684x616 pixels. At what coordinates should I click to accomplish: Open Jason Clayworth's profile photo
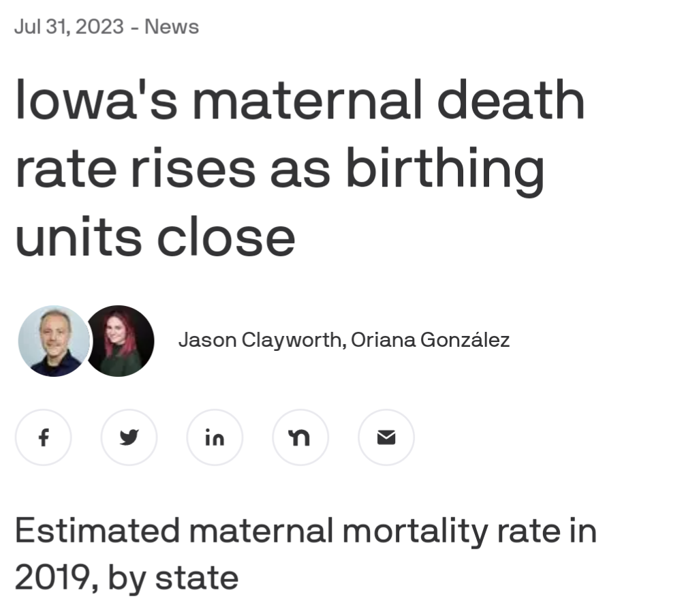point(53,341)
